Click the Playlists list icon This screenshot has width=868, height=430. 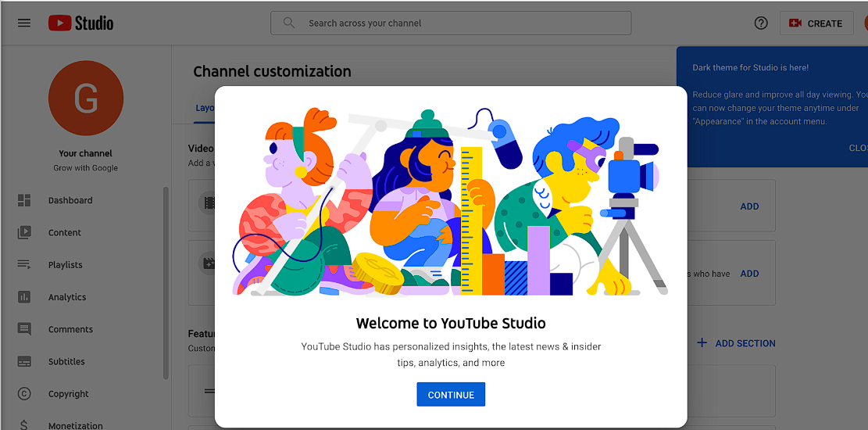point(23,264)
